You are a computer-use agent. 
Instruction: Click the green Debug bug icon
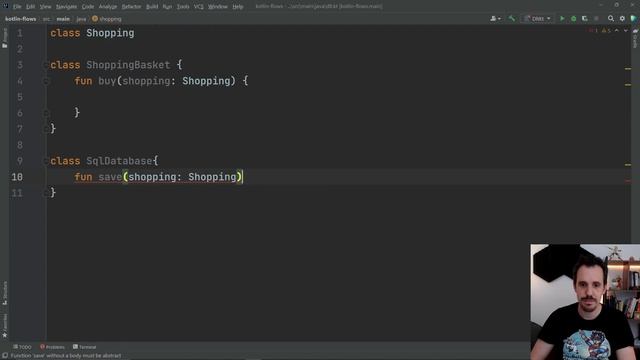click(x=573, y=19)
